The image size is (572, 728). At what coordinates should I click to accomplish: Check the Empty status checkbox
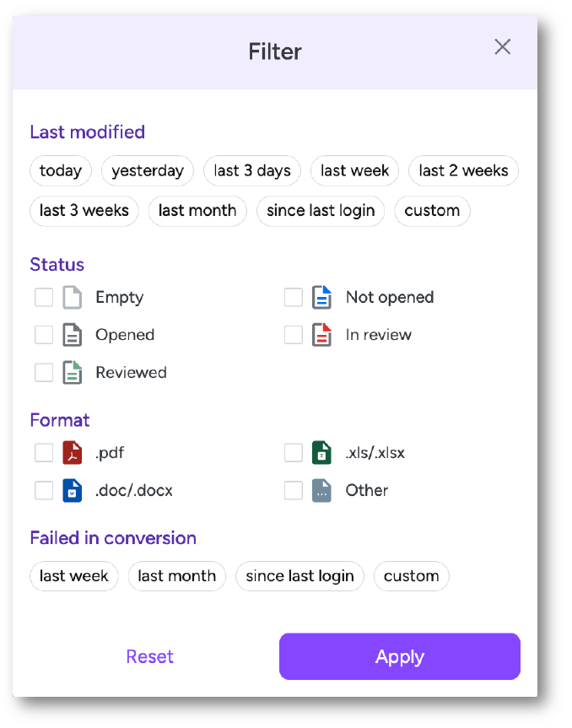point(44,298)
